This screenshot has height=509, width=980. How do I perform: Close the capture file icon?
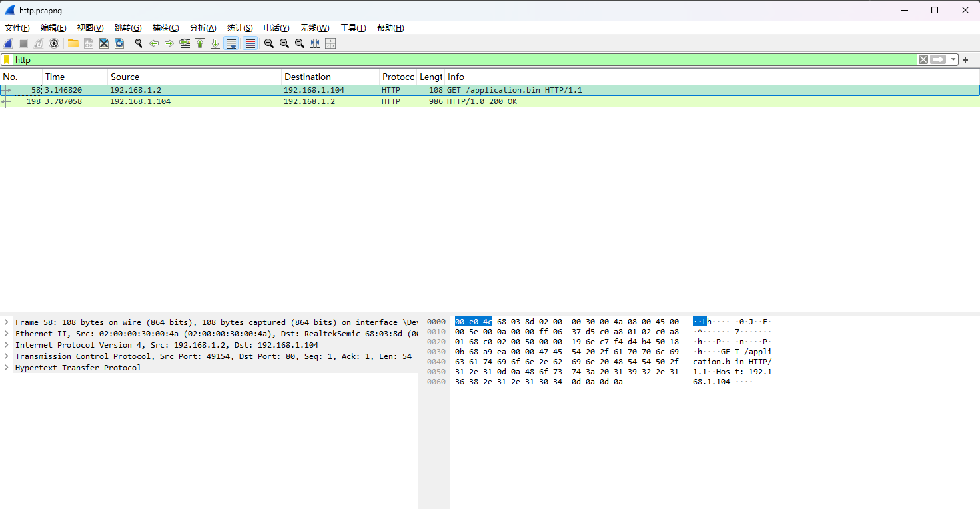104,43
